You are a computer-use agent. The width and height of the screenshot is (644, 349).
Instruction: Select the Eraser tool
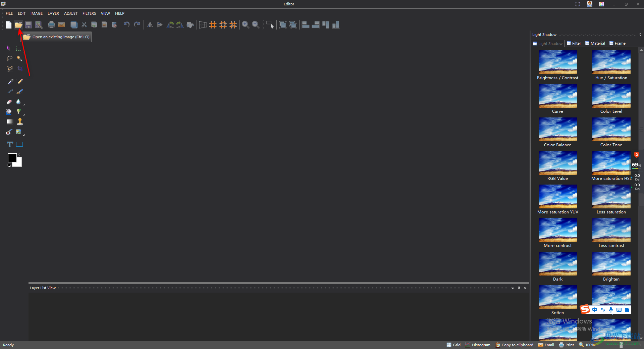(9, 102)
